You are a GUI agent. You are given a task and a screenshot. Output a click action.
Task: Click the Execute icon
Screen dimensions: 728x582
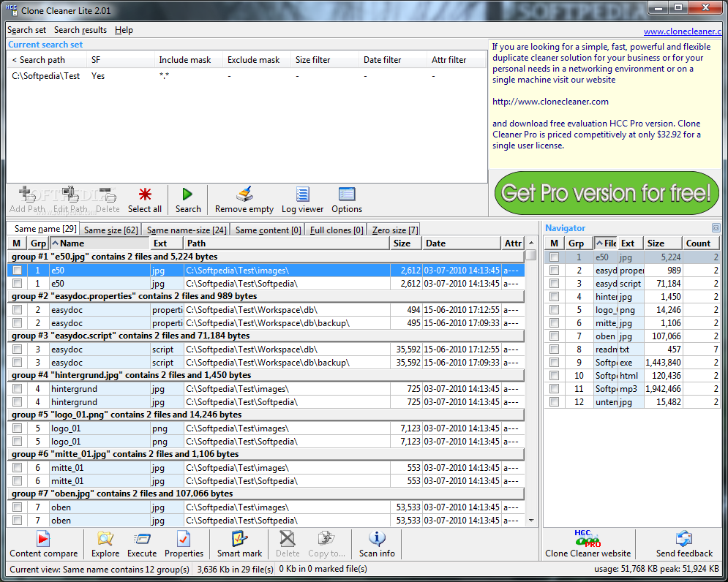tap(142, 539)
